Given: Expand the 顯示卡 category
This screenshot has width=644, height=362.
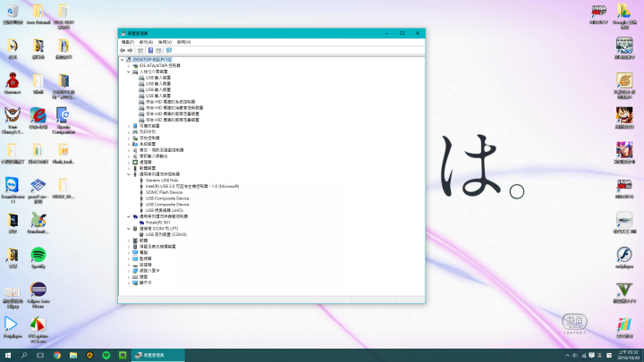Looking at the screenshot, I should (x=129, y=282).
